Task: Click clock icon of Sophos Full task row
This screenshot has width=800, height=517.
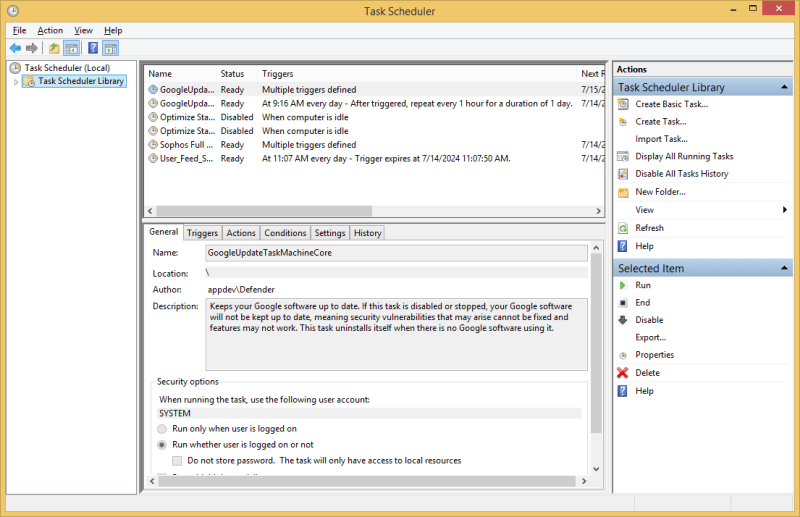Action: 153,144
